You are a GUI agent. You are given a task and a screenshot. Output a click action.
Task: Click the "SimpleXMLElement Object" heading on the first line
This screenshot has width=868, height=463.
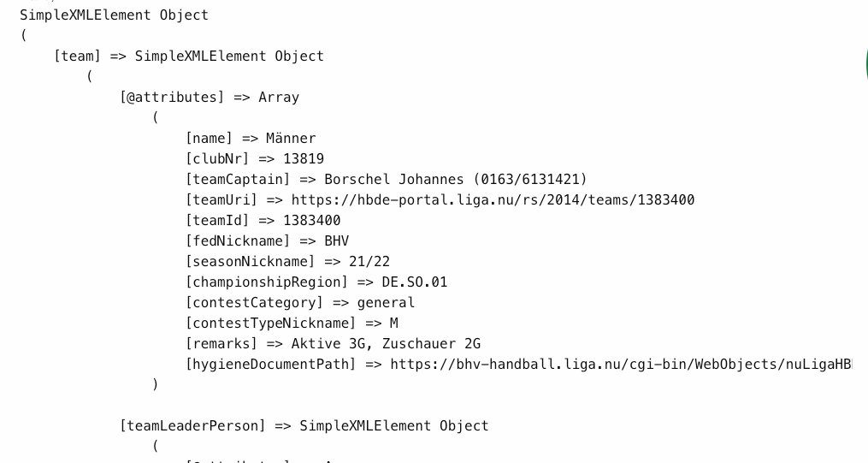coord(114,15)
